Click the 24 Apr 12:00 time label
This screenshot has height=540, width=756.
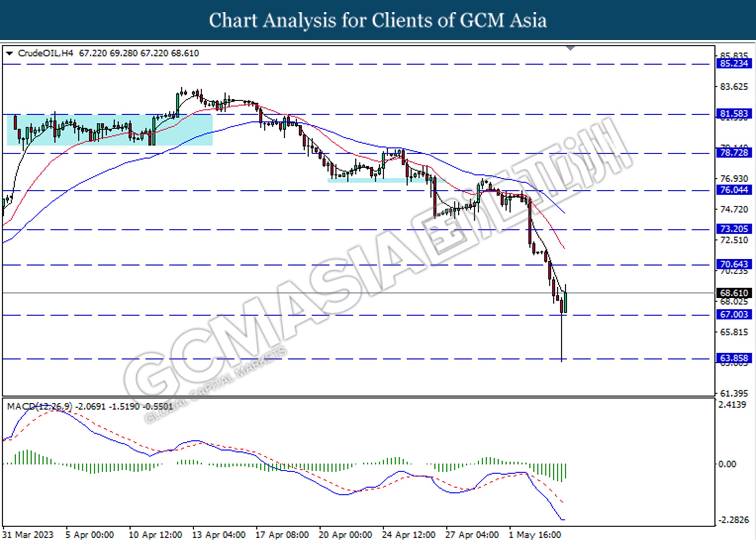point(409,535)
